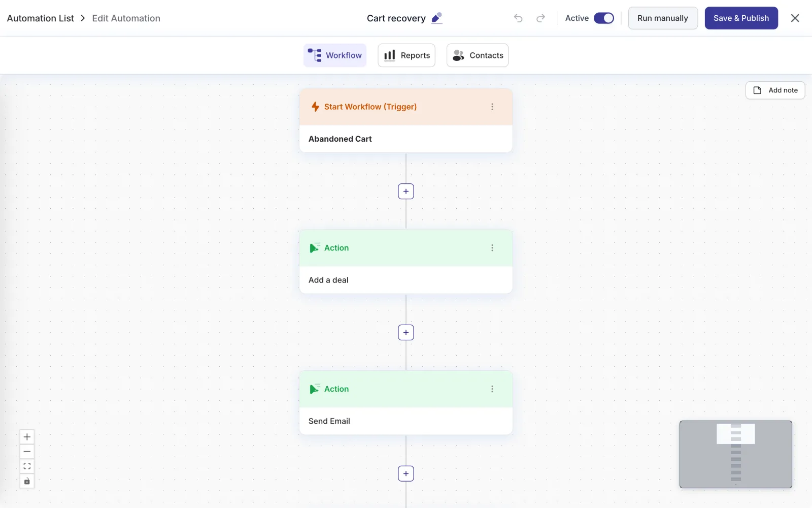812x508 pixels.
Task: Click the Action icon on Add a deal card
Action: coord(315,248)
